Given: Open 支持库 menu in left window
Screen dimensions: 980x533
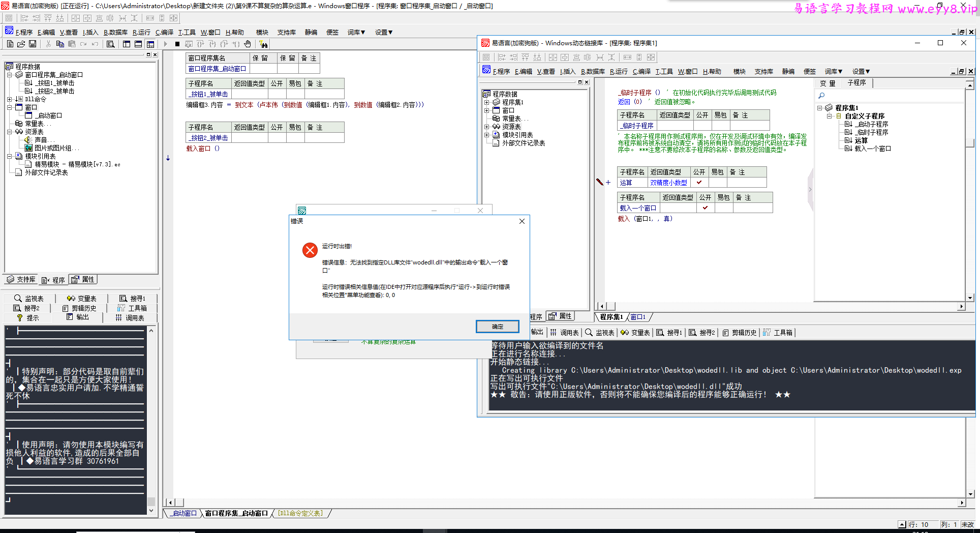Looking at the screenshot, I should pyautogui.click(x=287, y=32).
